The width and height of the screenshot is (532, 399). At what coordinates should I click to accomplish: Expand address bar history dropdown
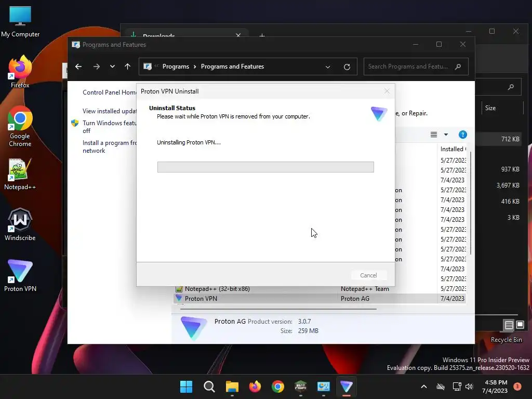point(328,67)
